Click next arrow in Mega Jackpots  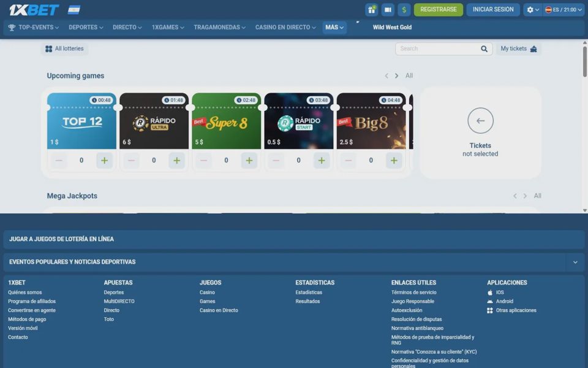[525, 196]
